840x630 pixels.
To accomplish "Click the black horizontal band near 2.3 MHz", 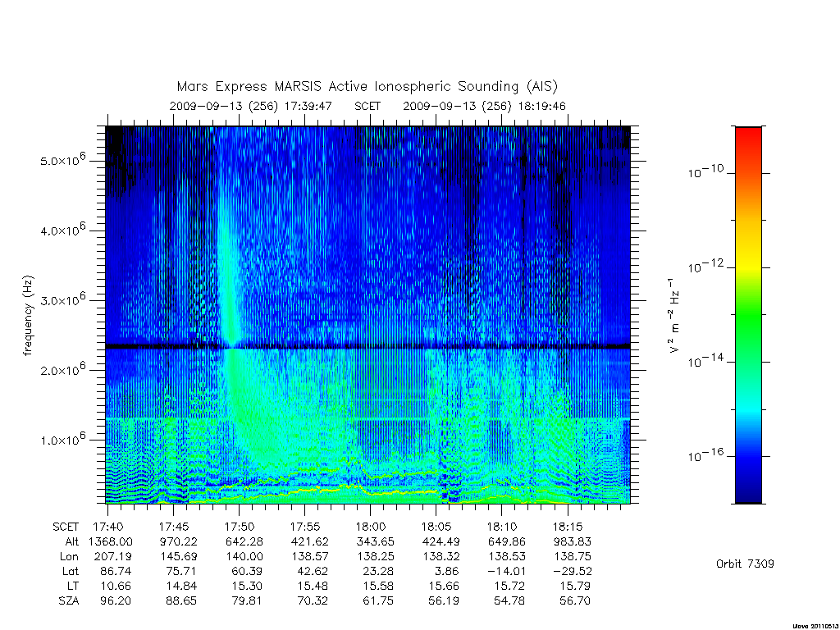I will coord(368,346).
